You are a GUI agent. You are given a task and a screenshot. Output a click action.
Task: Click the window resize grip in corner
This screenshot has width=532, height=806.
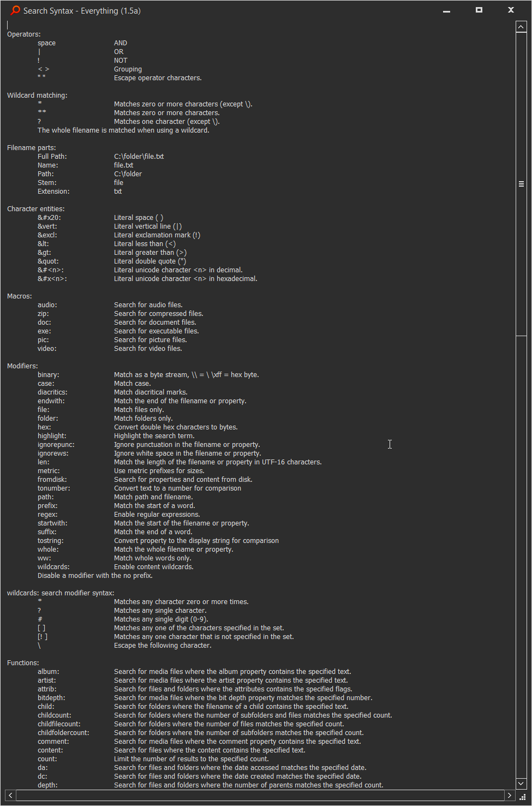pos(522,796)
